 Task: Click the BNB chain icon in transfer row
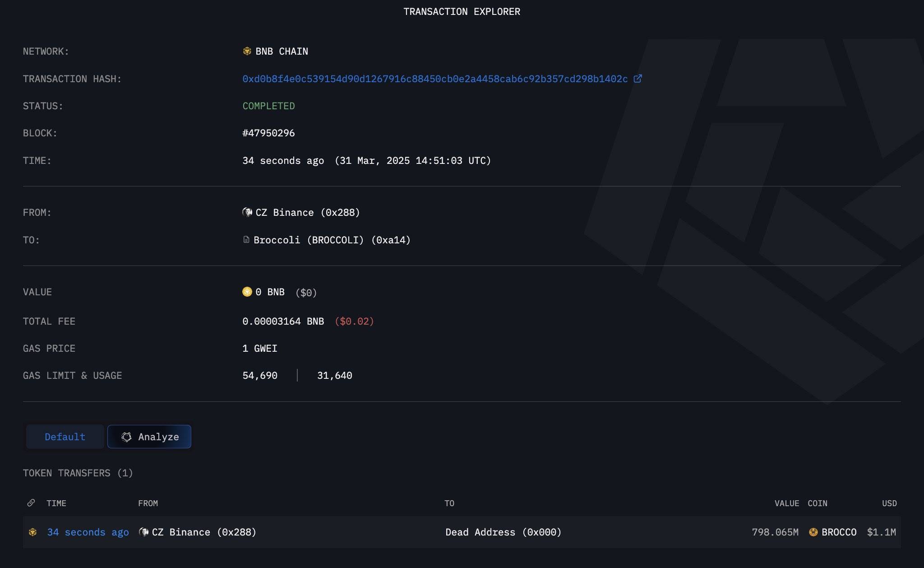click(32, 532)
